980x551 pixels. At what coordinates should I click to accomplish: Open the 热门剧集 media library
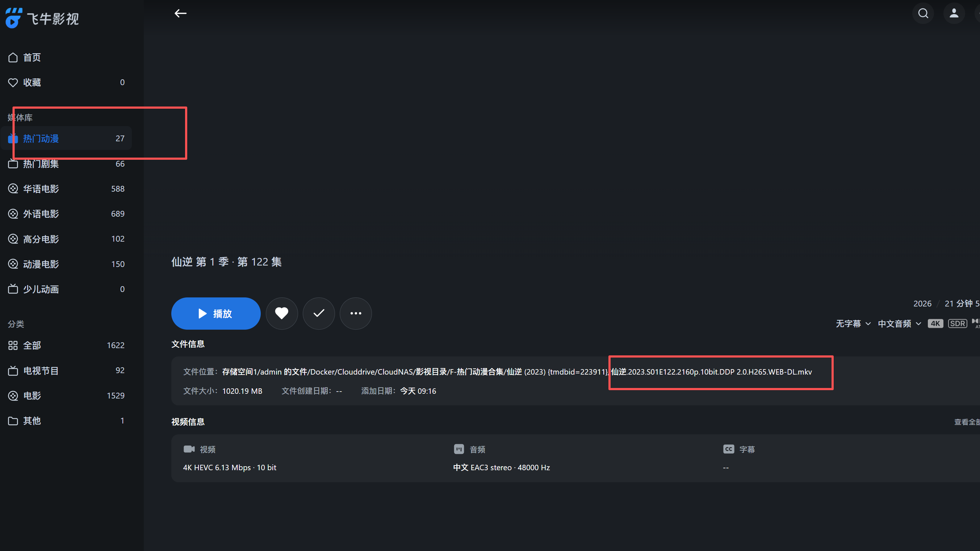coord(41,164)
